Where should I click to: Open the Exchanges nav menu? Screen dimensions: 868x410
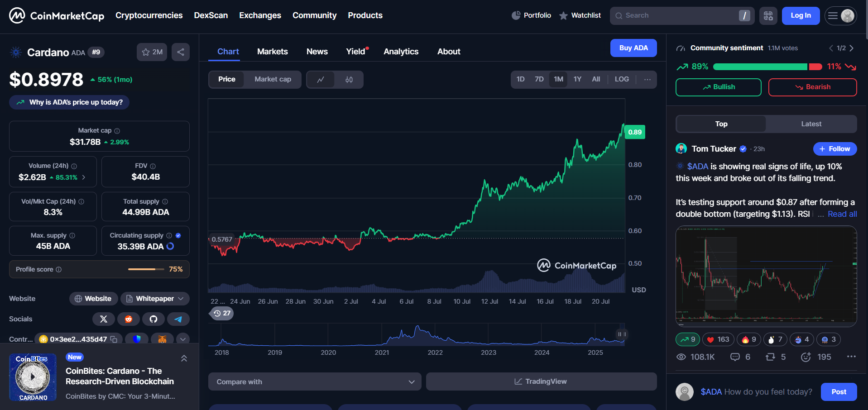click(x=260, y=15)
